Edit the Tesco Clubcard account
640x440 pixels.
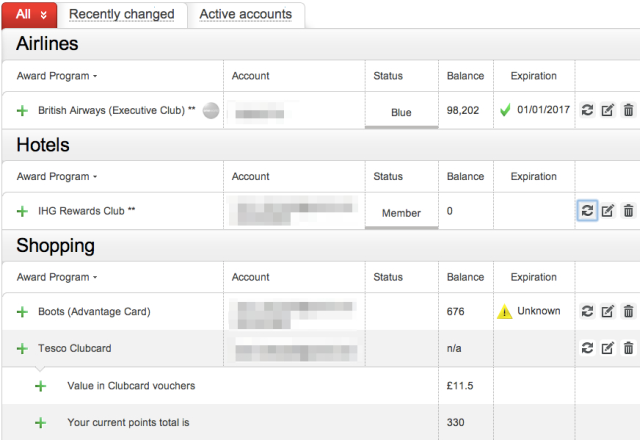coord(608,348)
